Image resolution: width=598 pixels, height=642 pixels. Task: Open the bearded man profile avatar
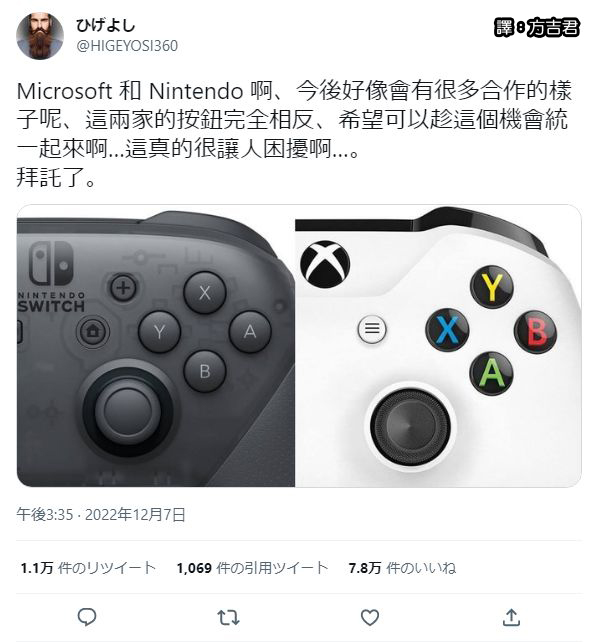[x=40, y=36]
